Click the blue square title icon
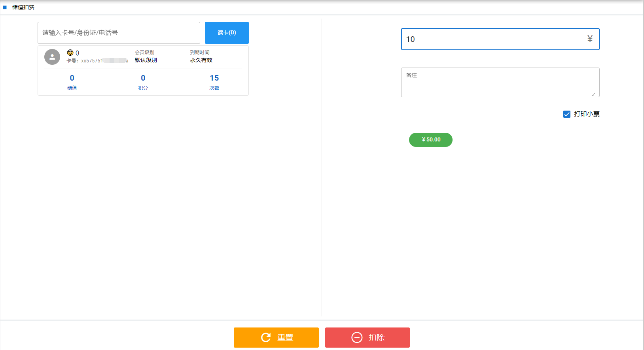Image resolution: width=644 pixels, height=350 pixels. point(5,7)
